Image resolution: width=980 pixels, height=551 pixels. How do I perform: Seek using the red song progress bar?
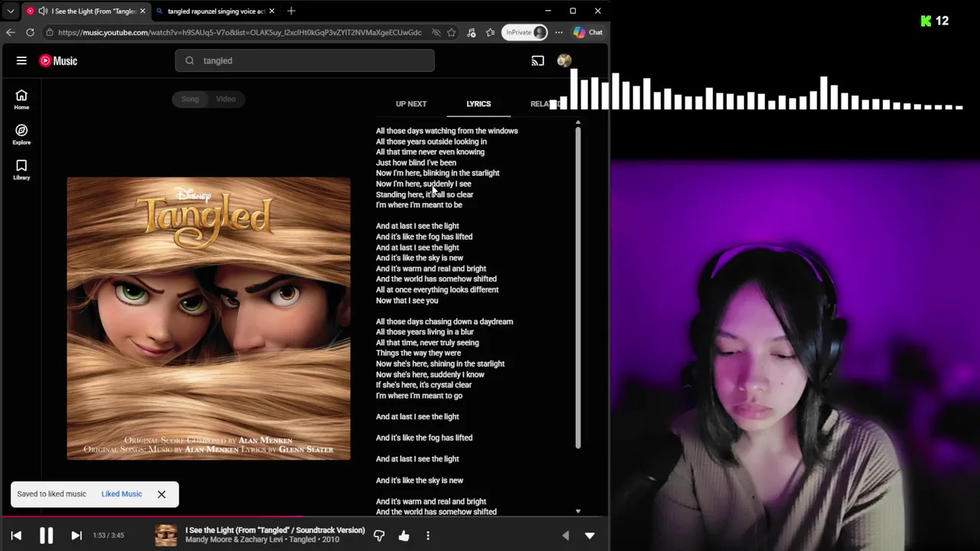[x=305, y=517]
